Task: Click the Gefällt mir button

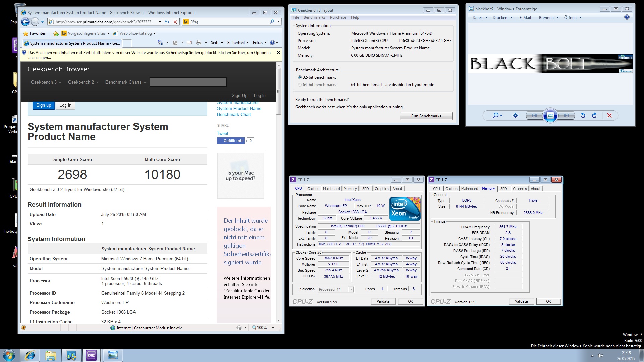Action: pyautogui.click(x=231, y=141)
